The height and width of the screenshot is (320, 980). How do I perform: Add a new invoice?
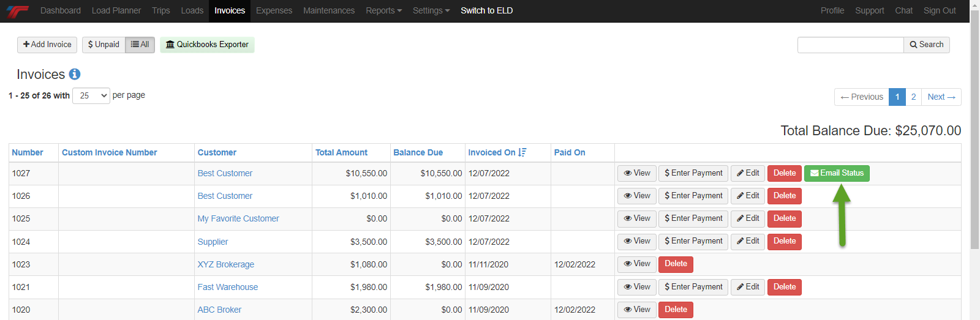(x=47, y=45)
